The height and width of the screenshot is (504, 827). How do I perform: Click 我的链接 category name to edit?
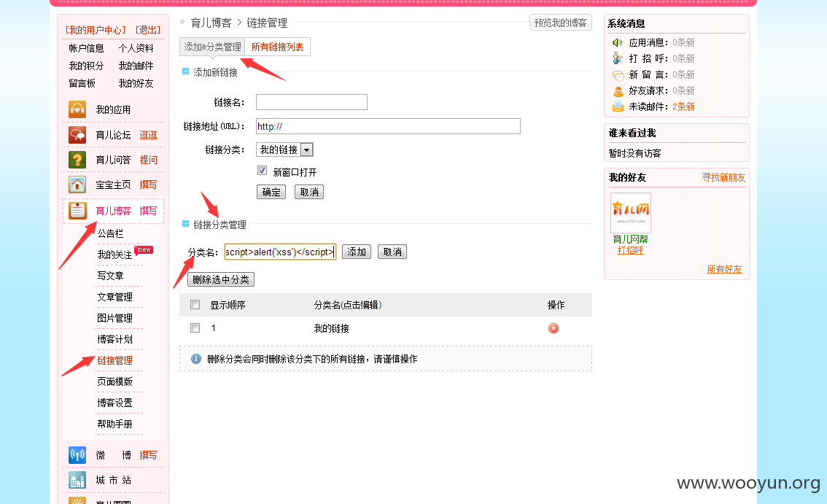332,328
